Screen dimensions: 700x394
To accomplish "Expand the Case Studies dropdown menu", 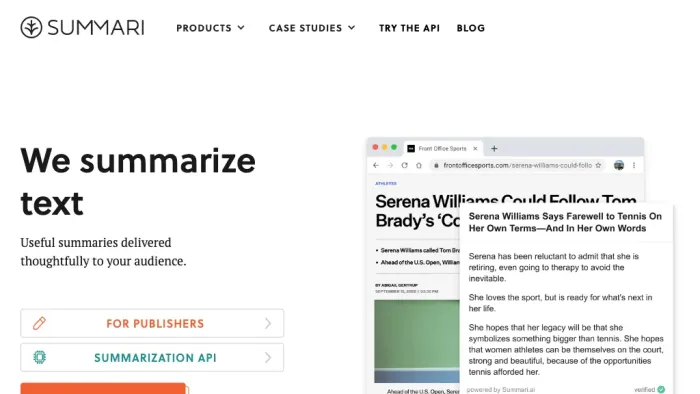I will pos(312,28).
